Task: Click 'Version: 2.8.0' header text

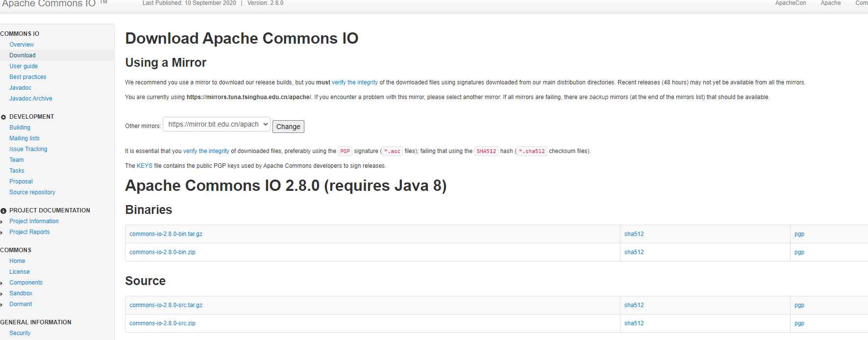Action: [265, 3]
